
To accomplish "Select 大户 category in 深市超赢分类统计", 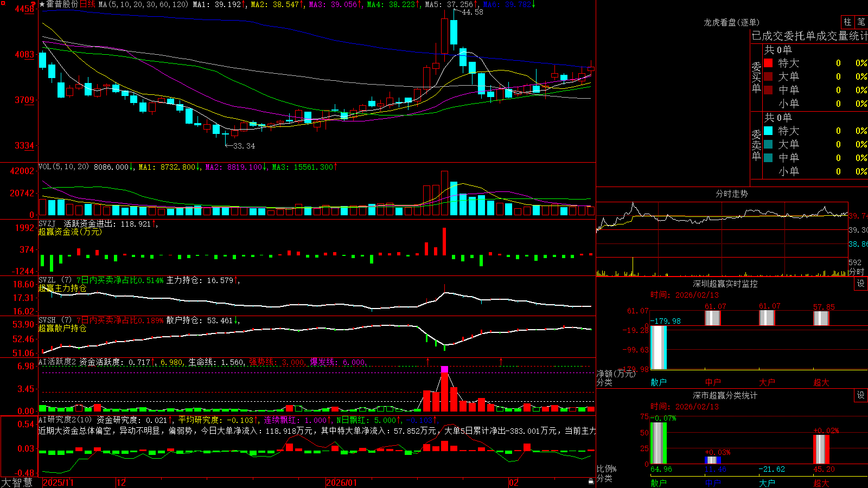I will click(x=767, y=483).
